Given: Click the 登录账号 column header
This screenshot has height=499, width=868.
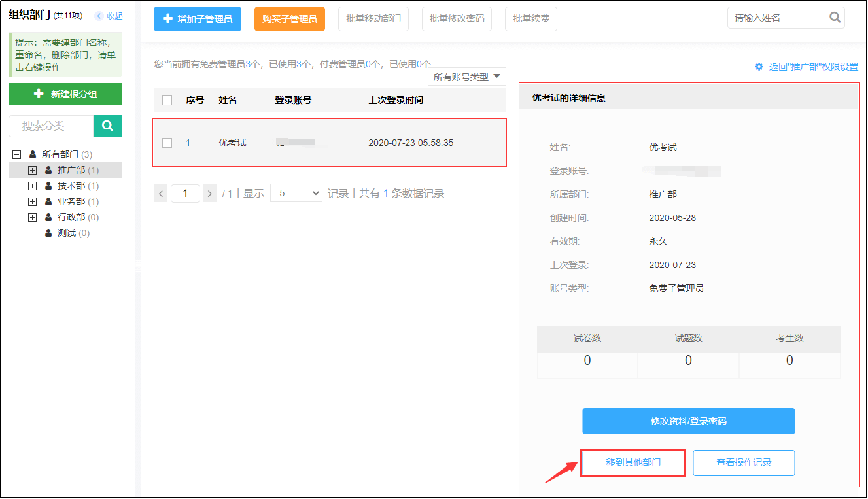Looking at the screenshot, I should point(293,100).
